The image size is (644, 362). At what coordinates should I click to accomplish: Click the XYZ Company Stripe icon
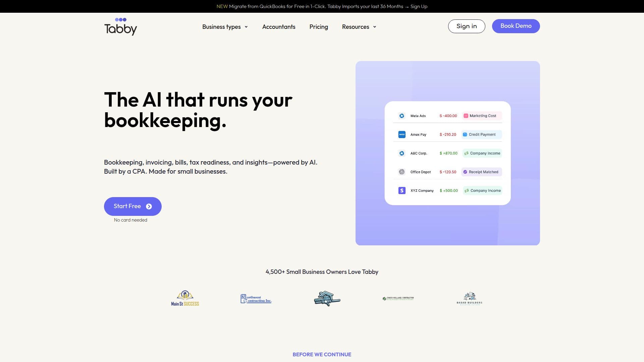coord(401,190)
